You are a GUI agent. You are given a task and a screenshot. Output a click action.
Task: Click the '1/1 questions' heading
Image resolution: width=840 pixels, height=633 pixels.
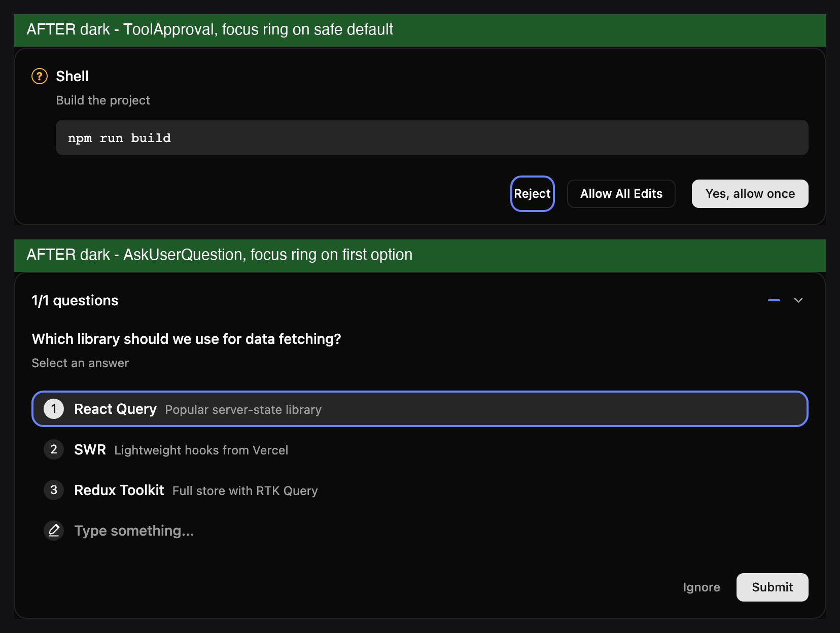tap(75, 300)
